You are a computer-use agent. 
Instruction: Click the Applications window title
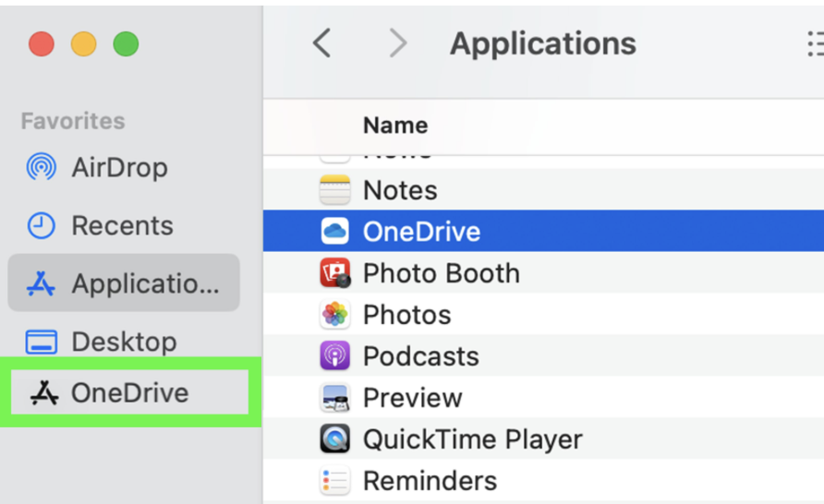(x=543, y=43)
